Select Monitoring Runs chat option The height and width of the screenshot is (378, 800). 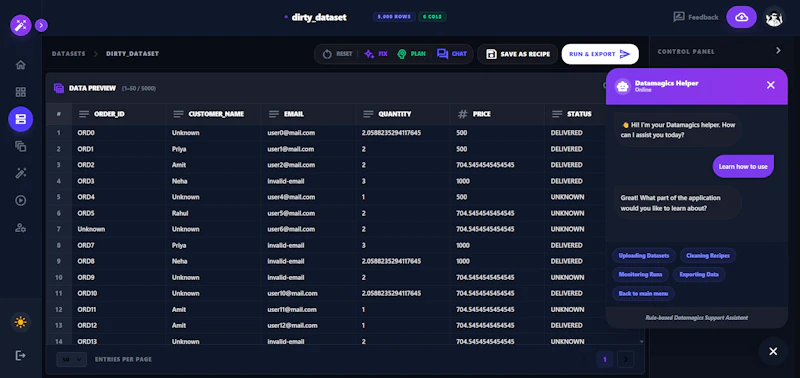640,274
